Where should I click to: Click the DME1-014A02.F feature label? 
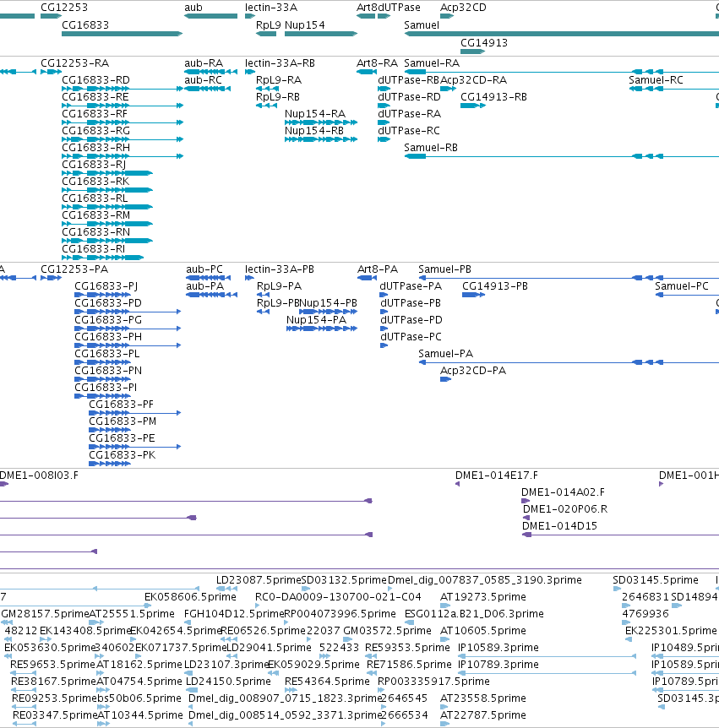563,492
